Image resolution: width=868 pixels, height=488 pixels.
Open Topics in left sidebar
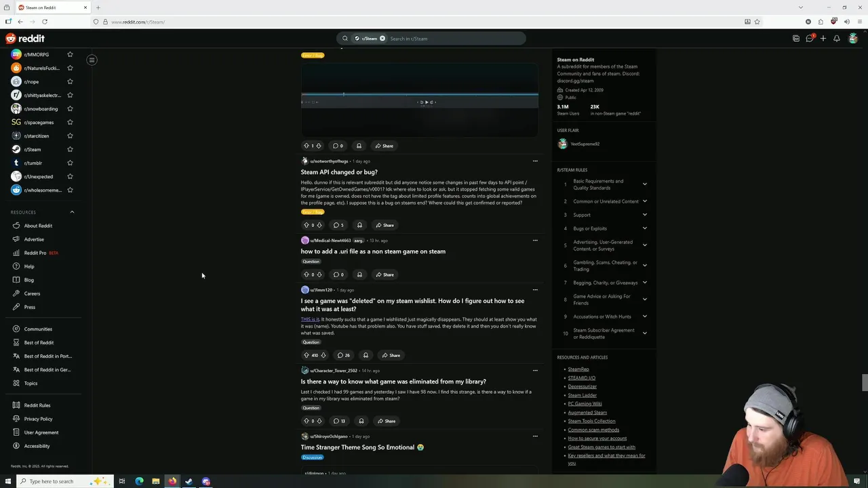pos(31,383)
